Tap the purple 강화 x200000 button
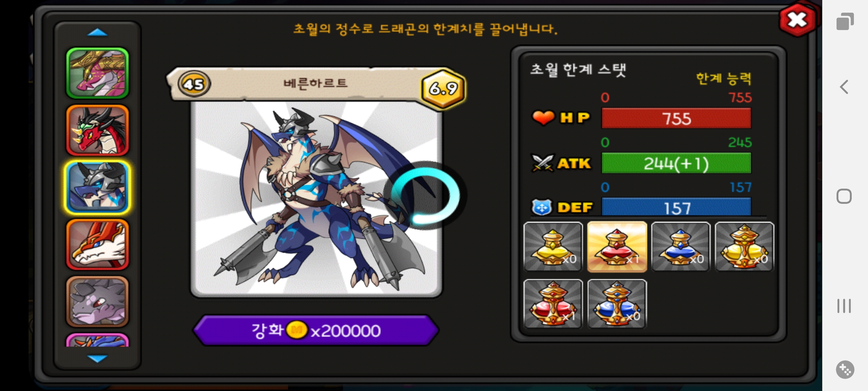This screenshot has height=391, width=868. pyautogui.click(x=316, y=330)
